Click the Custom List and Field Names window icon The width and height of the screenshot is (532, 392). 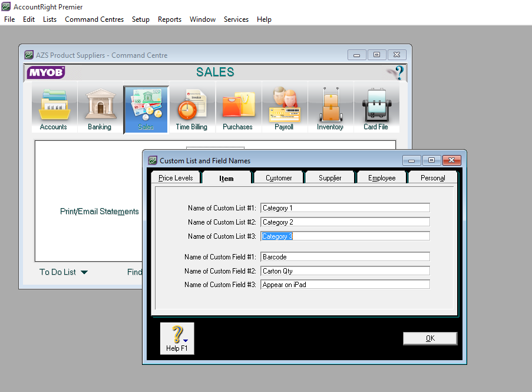click(x=153, y=160)
